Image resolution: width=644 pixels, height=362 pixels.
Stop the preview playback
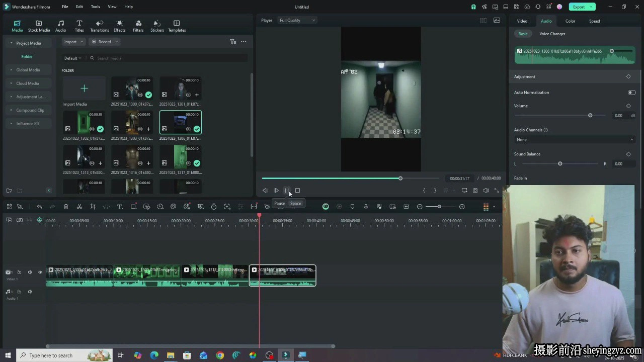click(297, 191)
